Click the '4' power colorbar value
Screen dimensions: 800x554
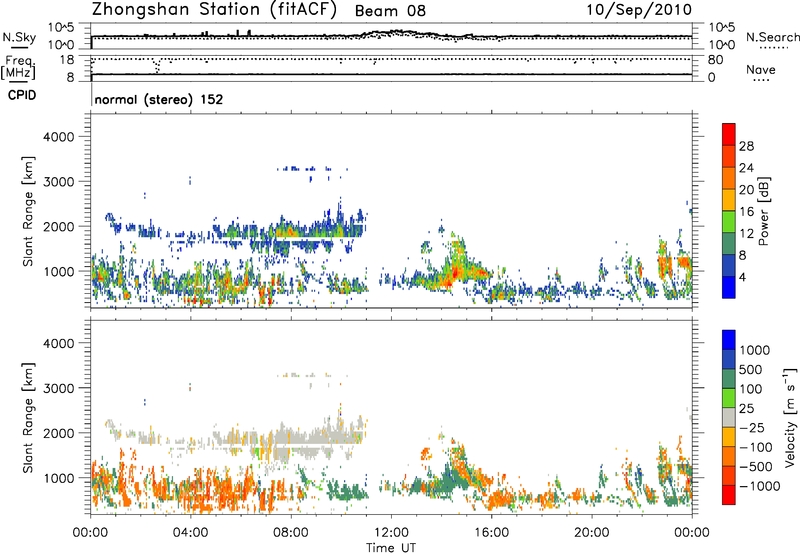(742, 278)
